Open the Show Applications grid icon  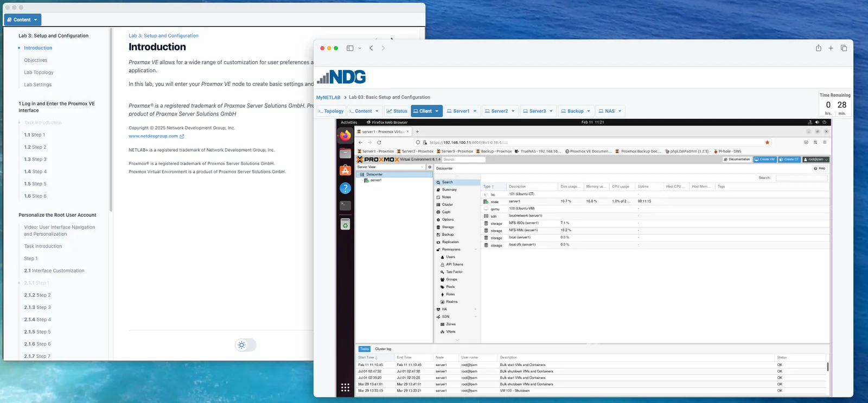tap(345, 387)
